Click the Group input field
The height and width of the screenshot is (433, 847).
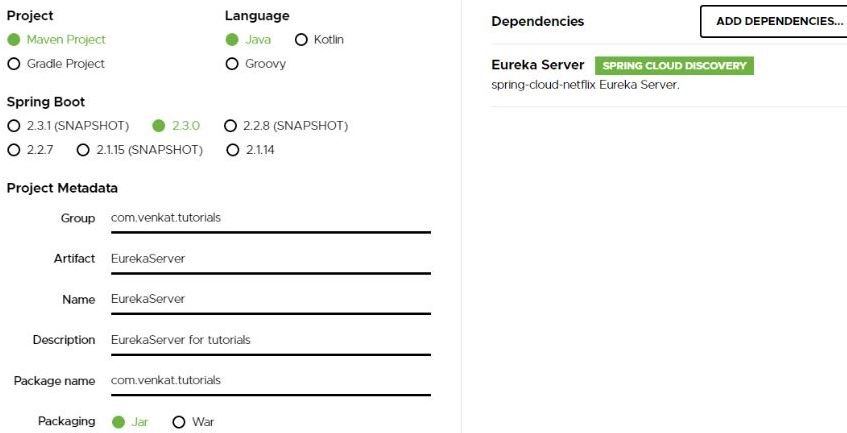270,218
